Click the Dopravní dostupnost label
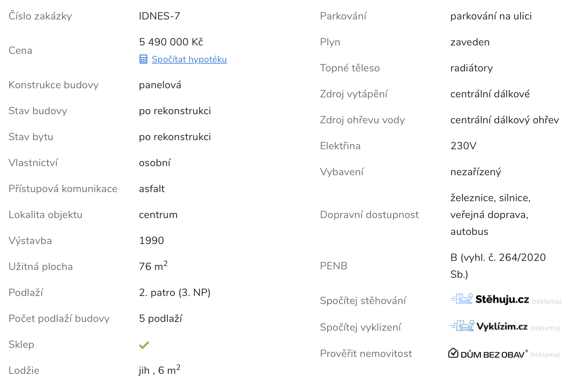Screen dimensions: 573x392 369,214
